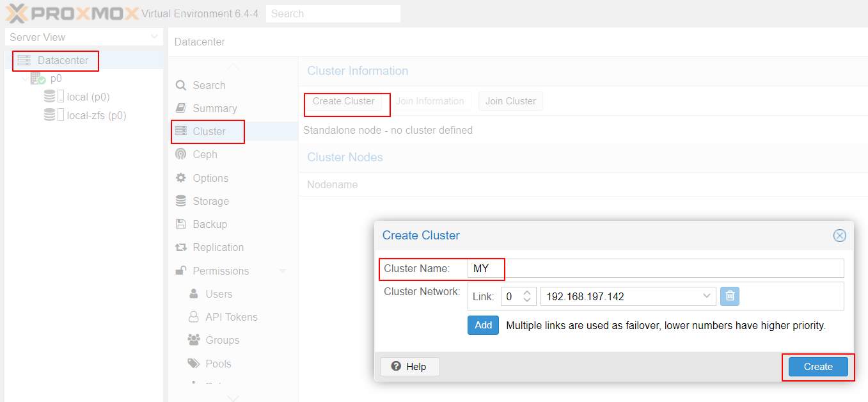Close the Create Cluster dialog

coord(839,236)
